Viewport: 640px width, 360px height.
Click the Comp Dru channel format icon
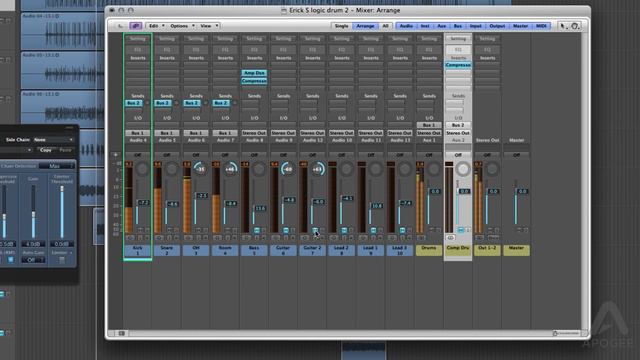click(x=450, y=238)
